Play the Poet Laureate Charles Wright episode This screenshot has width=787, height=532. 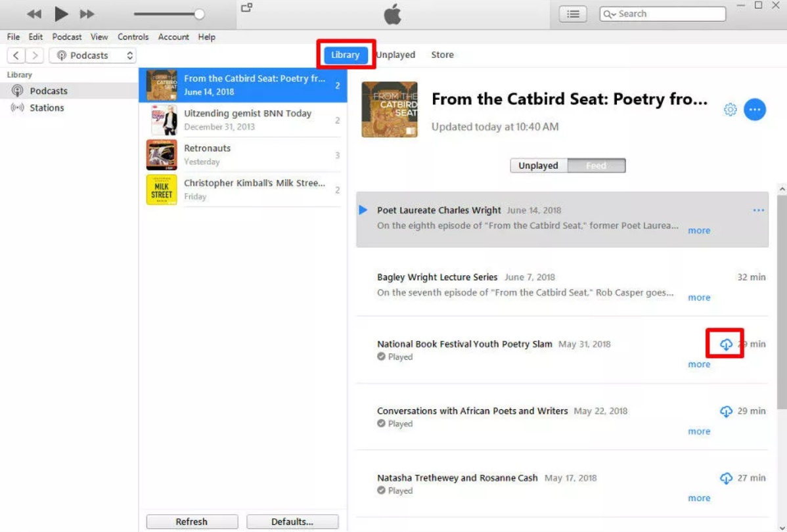(363, 210)
